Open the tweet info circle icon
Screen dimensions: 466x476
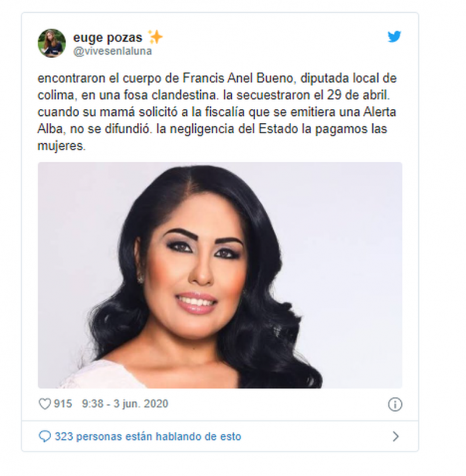pos(395,404)
